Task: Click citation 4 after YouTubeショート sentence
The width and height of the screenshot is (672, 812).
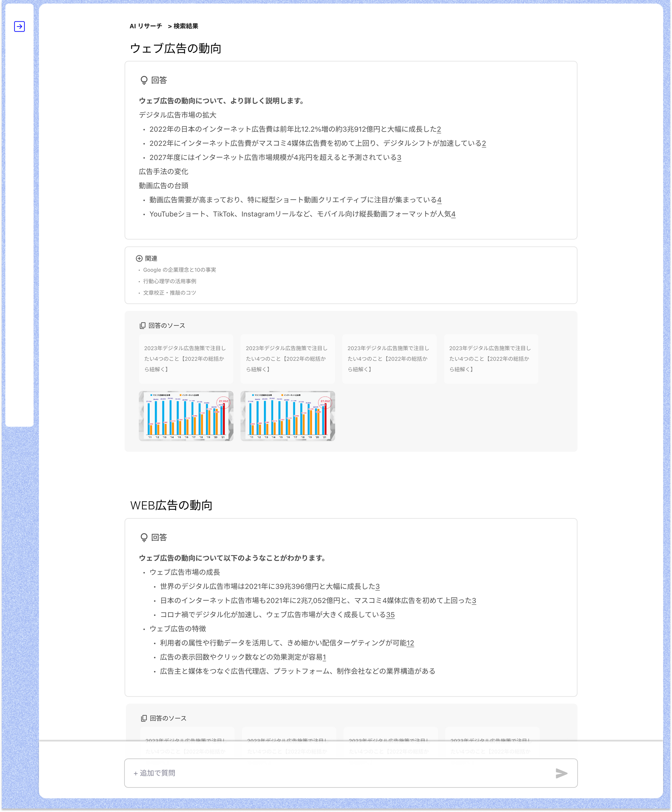Action: pyautogui.click(x=453, y=214)
